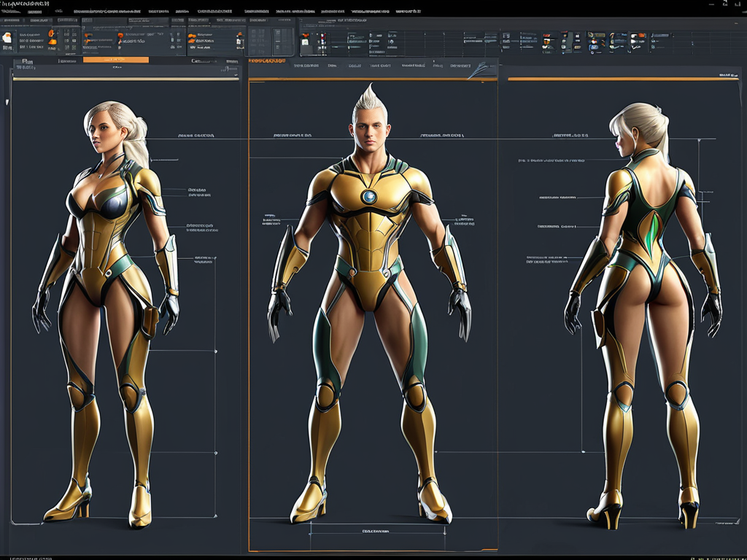Click the width dimension label beneath the male character's feet
747x560 pixels.
pos(376,532)
